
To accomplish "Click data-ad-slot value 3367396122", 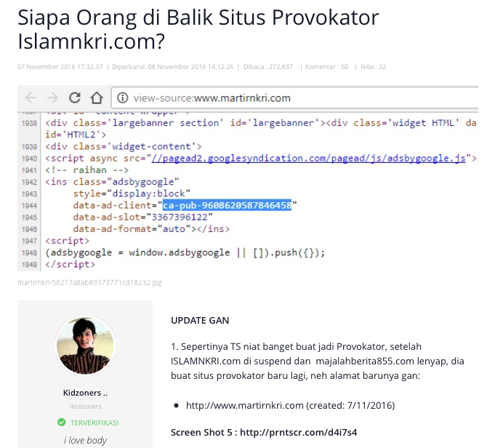I will point(180,217).
